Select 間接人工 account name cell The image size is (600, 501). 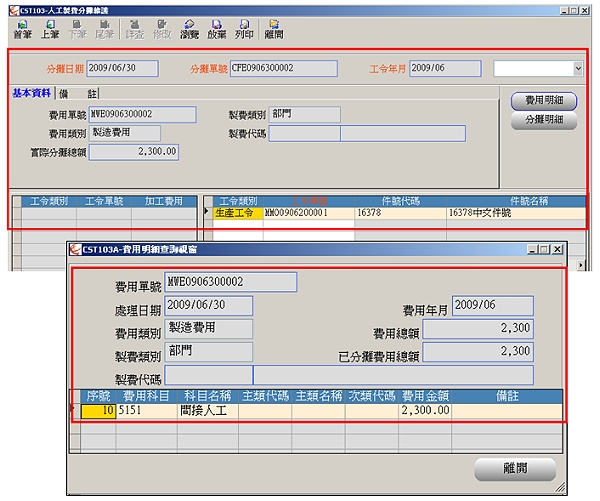point(208,411)
